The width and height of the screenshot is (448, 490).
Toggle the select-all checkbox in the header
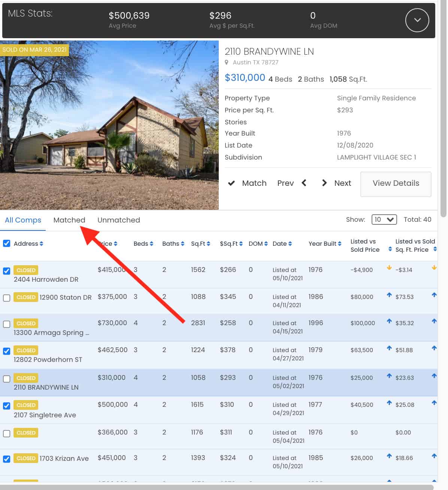[x=6, y=244]
